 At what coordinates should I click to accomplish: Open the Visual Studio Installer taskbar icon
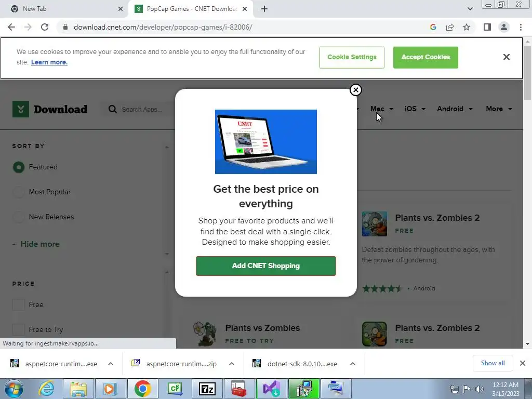coord(272,389)
